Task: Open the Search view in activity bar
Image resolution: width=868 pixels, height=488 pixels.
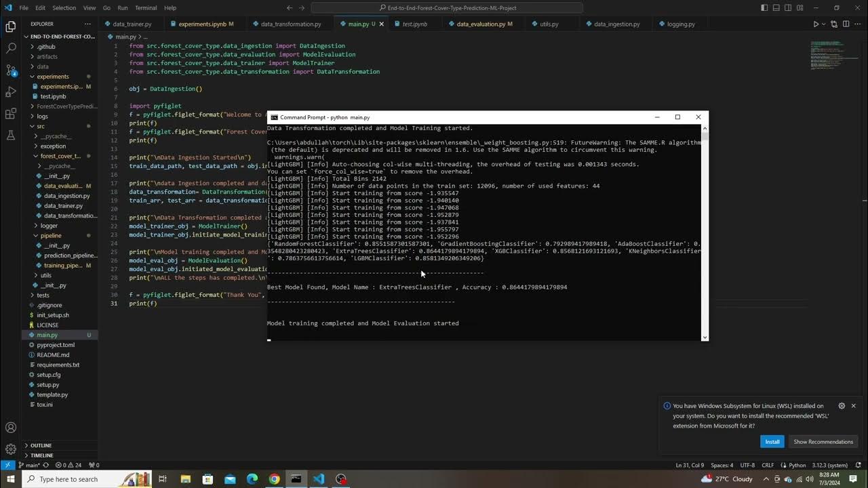Action: pos(11,48)
